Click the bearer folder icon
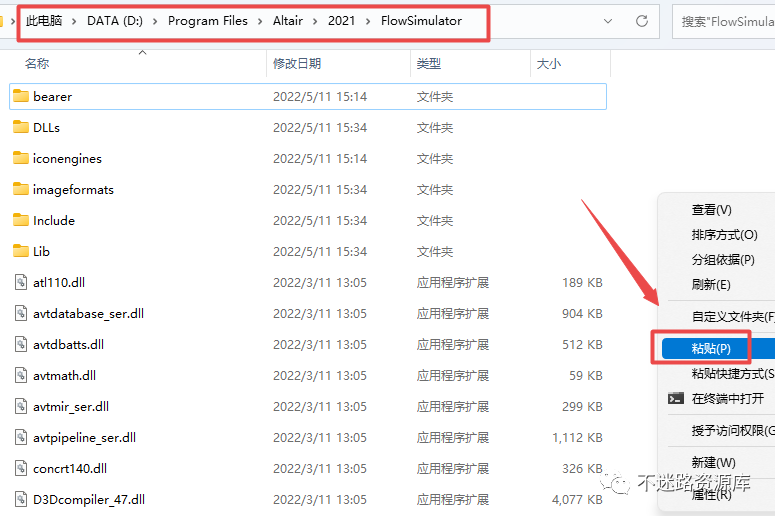This screenshot has height=516, width=775. pyautogui.click(x=21, y=96)
